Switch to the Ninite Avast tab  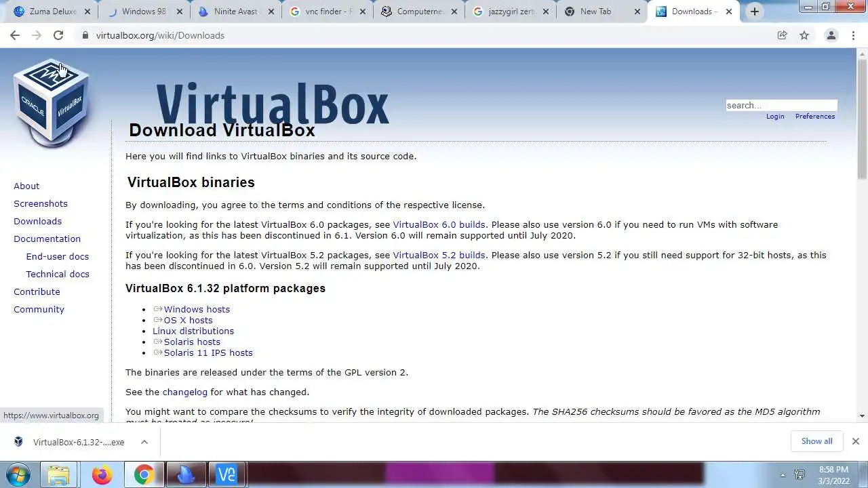pyautogui.click(x=235, y=12)
